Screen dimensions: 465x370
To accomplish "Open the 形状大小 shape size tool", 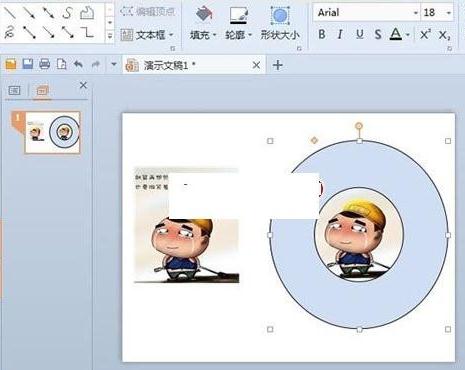I will (280, 23).
